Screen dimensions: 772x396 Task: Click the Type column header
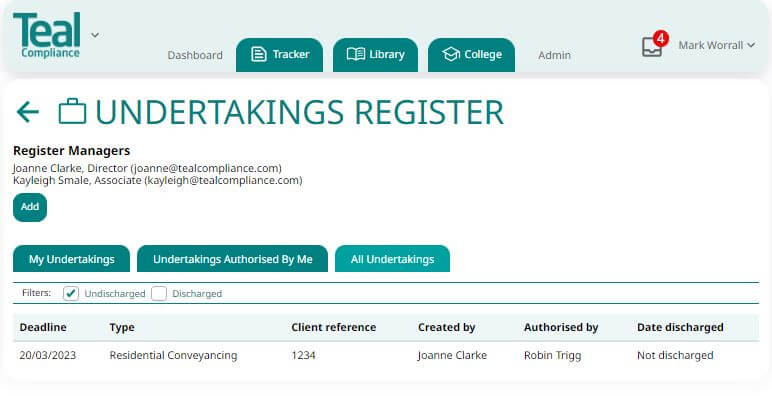[122, 328]
